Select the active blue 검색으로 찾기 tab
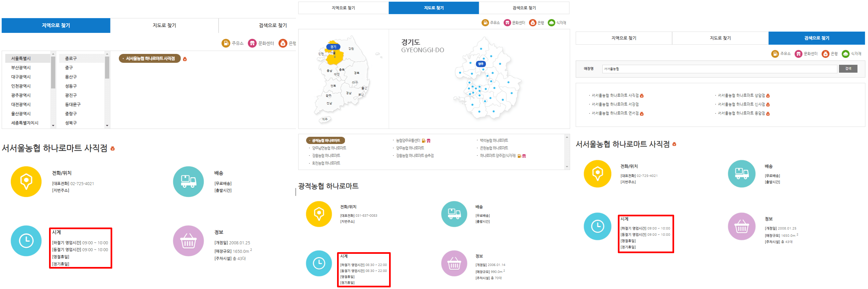Screen dimensions: 868x289 click(x=816, y=38)
